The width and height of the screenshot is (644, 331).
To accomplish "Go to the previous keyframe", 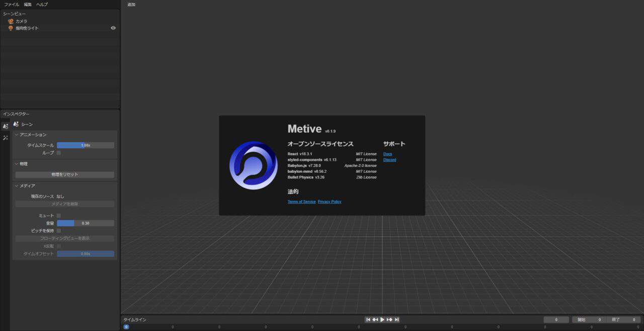I will [375, 319].
